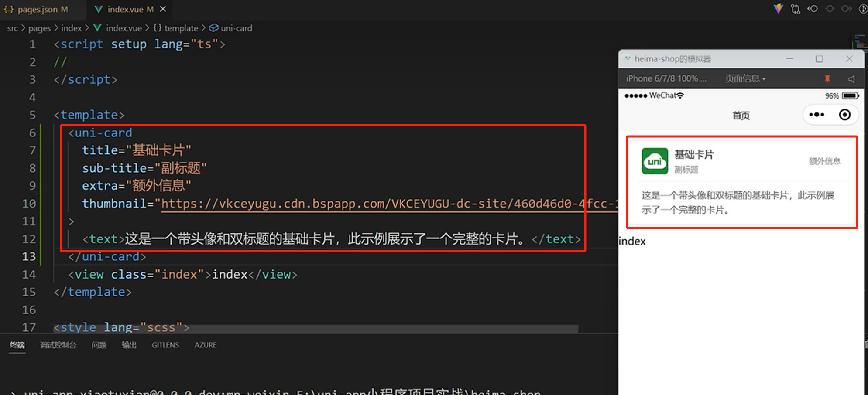This screenshot has width=868, height=395.
Task: Click the green uni thumbnail in the card
Action: [655, 161]
